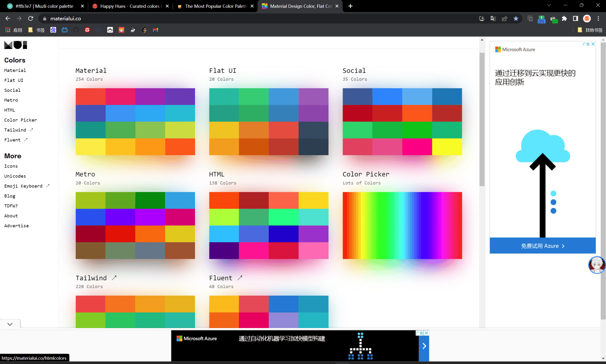Open the browser extensions puzzle icon
This screenshot has height=364, width=606.
[564, 18]
